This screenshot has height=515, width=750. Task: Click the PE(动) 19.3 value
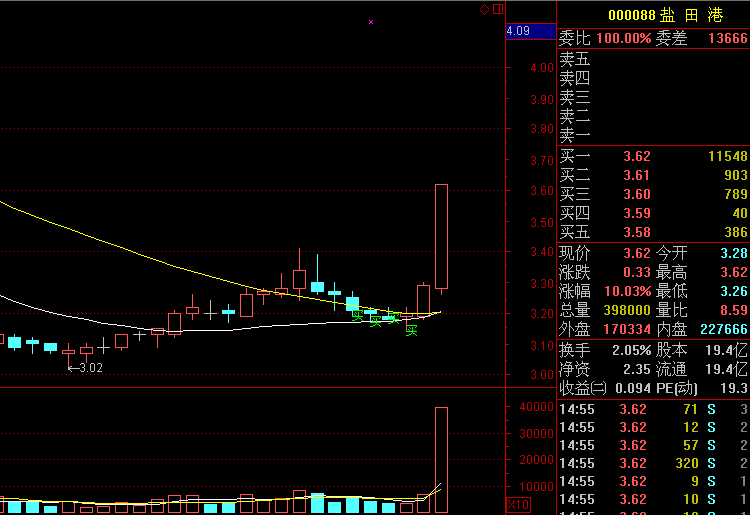734,388
